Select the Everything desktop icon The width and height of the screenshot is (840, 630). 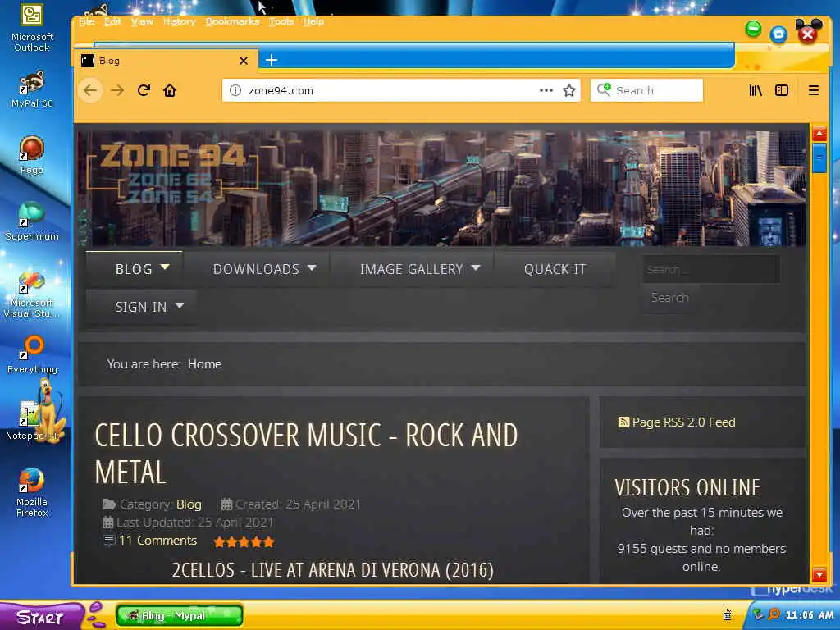(32, 354)
